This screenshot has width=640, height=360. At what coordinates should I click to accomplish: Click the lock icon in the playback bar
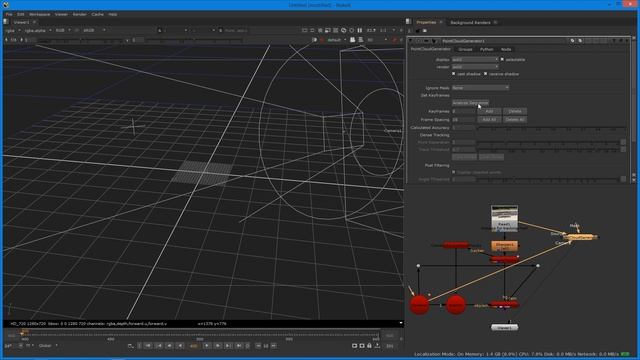369,346
